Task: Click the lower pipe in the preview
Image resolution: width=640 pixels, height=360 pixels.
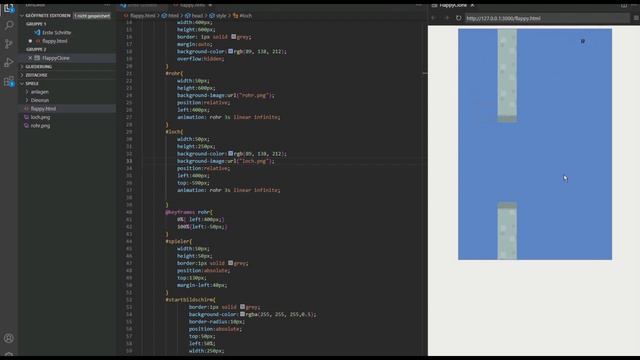Action: 507,231
